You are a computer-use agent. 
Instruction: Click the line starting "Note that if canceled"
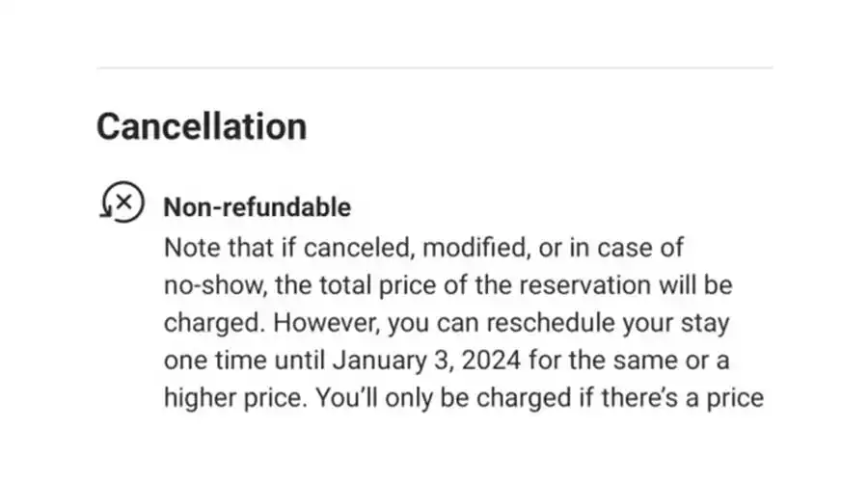(x=423, y=247)
